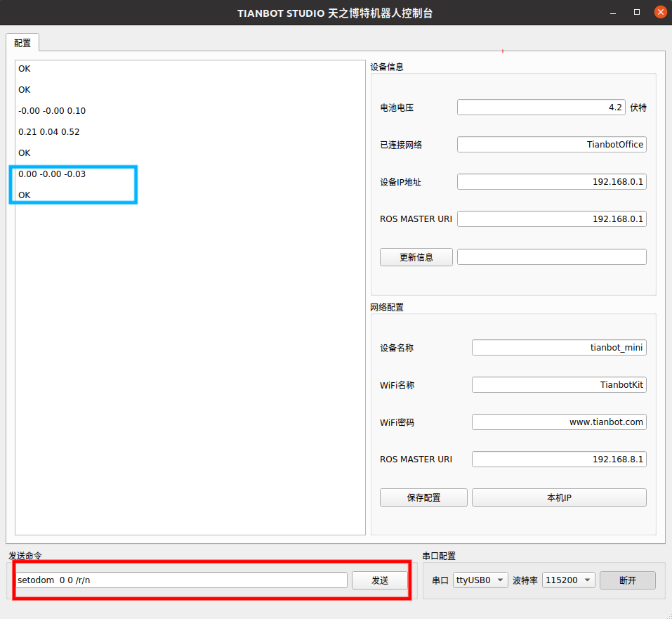The width and height of the screenshot is (672, 619).
Task: Select the 设备IP地址 field
Action: (x=551, y=182)
